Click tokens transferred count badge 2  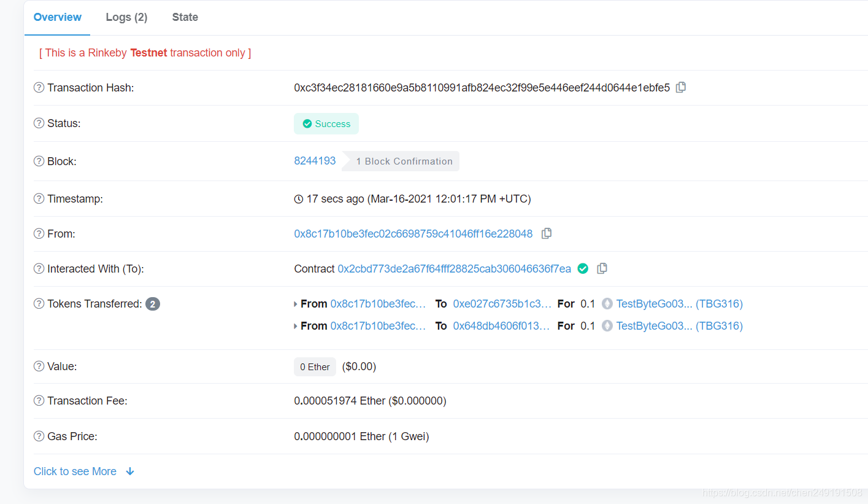point(153,304)
